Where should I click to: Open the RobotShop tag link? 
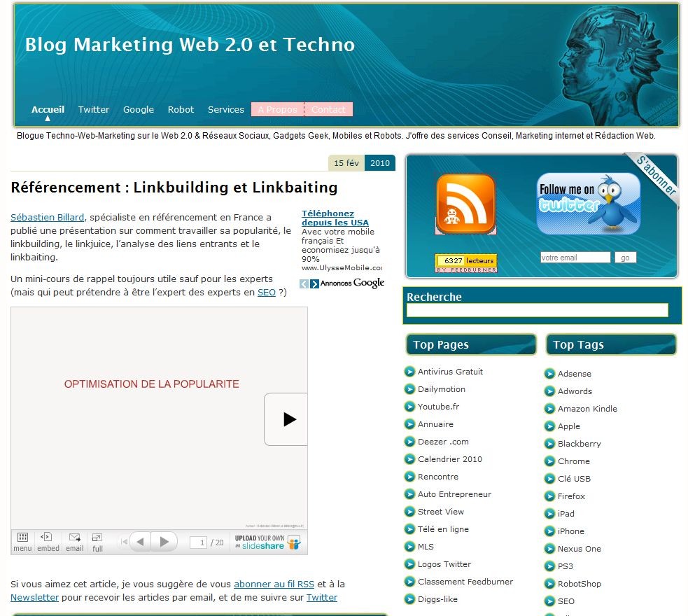click(x=580, y=584)
